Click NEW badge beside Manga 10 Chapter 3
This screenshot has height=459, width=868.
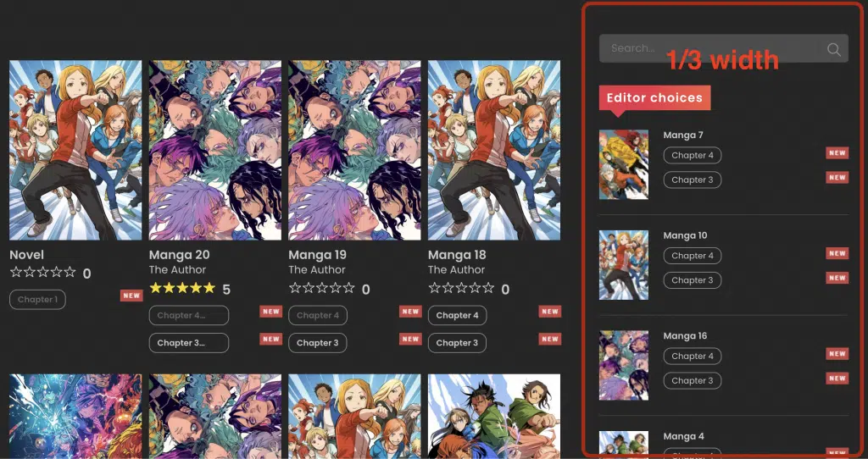837,278
